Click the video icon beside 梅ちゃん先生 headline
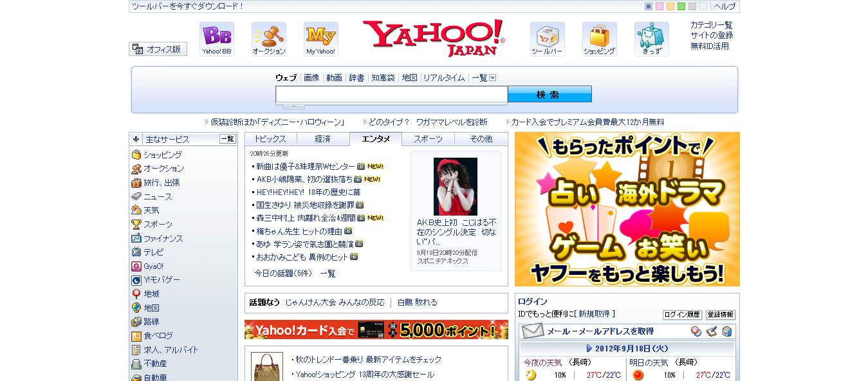The image size is (868, 381). 348,230
